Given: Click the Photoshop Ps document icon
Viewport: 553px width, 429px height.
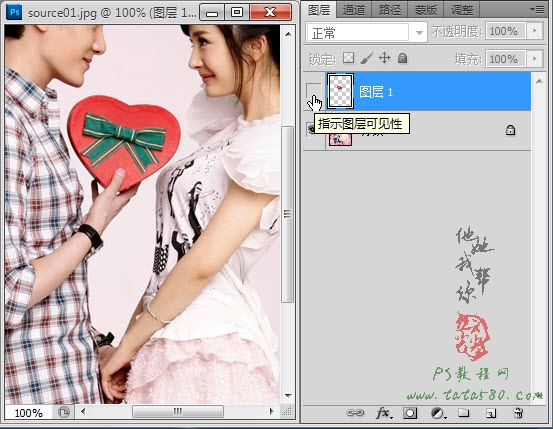Looking at the screenshot, I should pos(14,12).
